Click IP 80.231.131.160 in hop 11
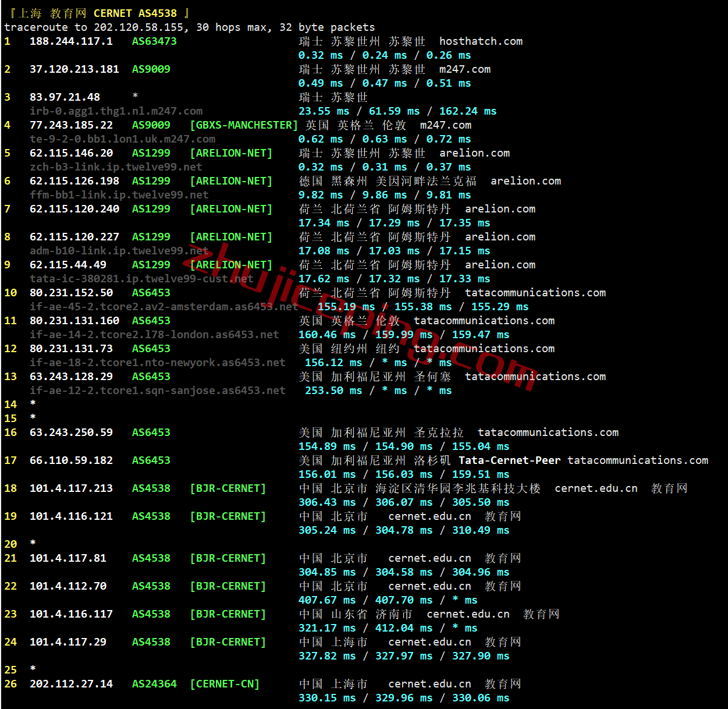The width and height of the screenshot is (728, 709). 74,321
